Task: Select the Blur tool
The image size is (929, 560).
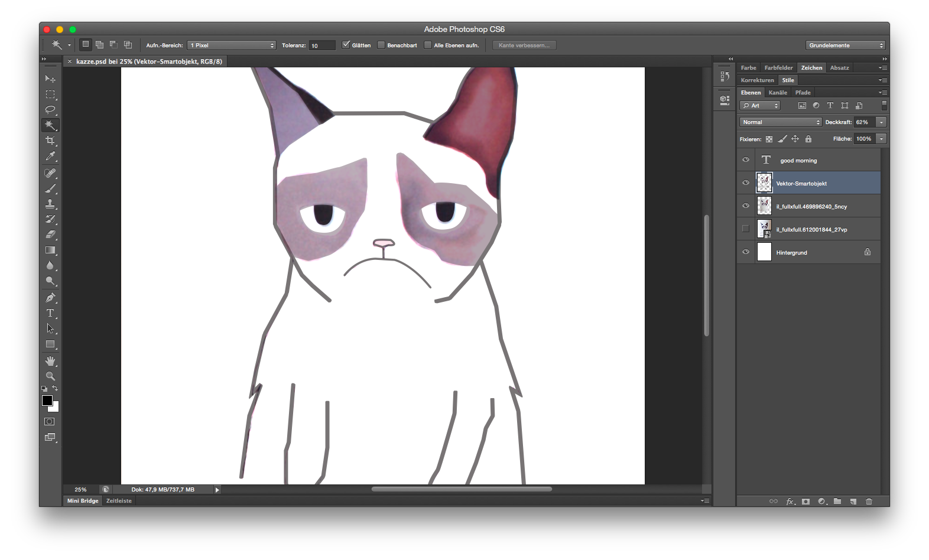Action: coord(50,265)
